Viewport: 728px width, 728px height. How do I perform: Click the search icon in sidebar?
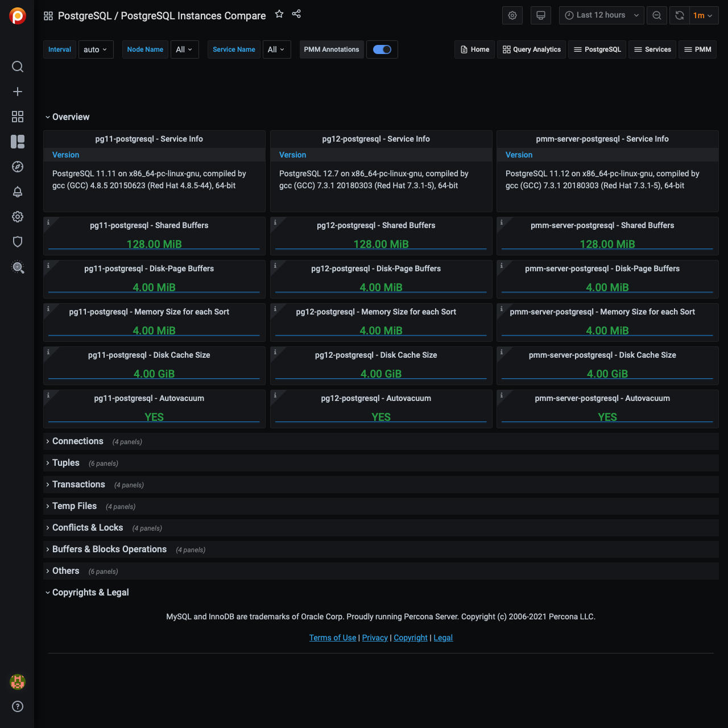coord(18,67)
